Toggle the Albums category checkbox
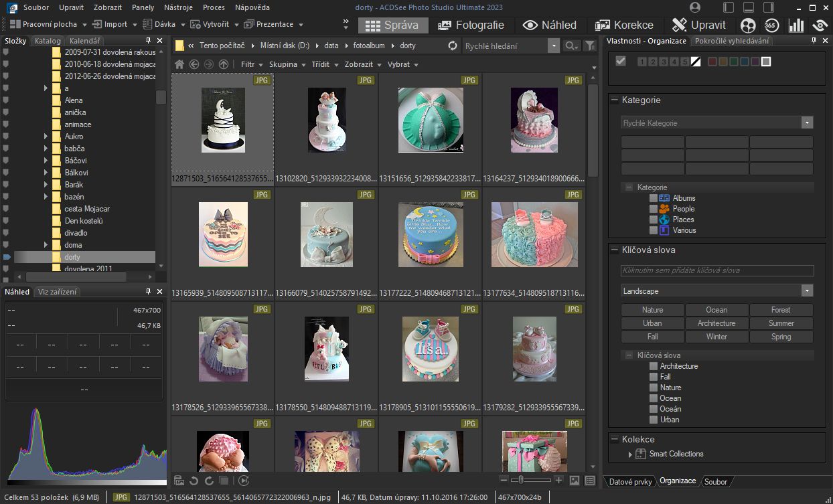The image size is (833, 504). (654, 198)
